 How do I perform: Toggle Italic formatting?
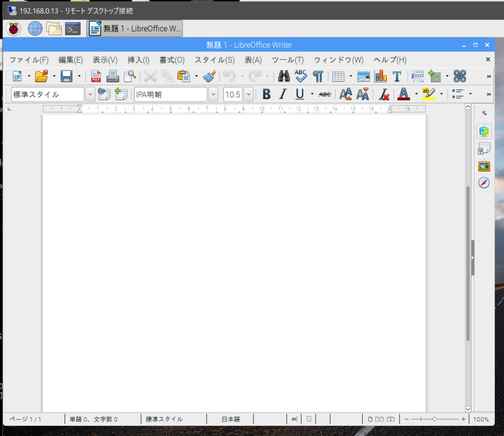pyautogui.click(x=283, y=94)
